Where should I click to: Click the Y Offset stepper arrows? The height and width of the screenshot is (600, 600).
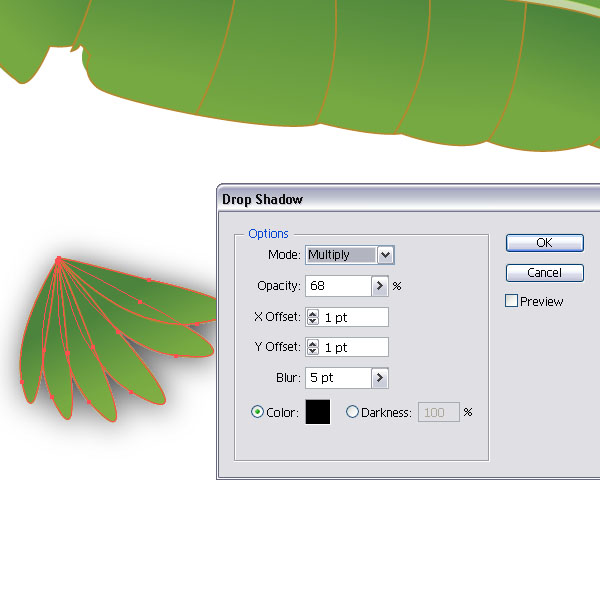(x=313, y=347)
